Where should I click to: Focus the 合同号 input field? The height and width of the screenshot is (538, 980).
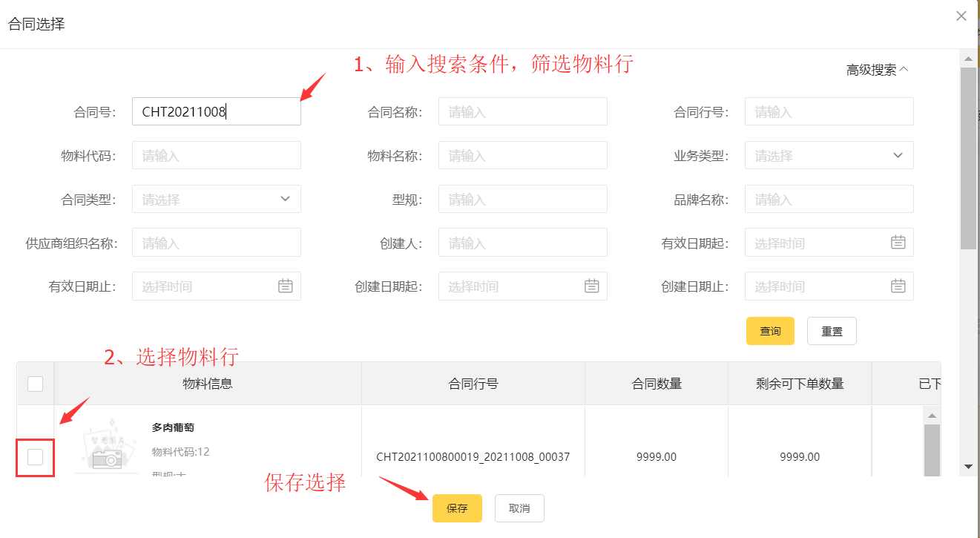pyautogui.click(x=216, y=112)
